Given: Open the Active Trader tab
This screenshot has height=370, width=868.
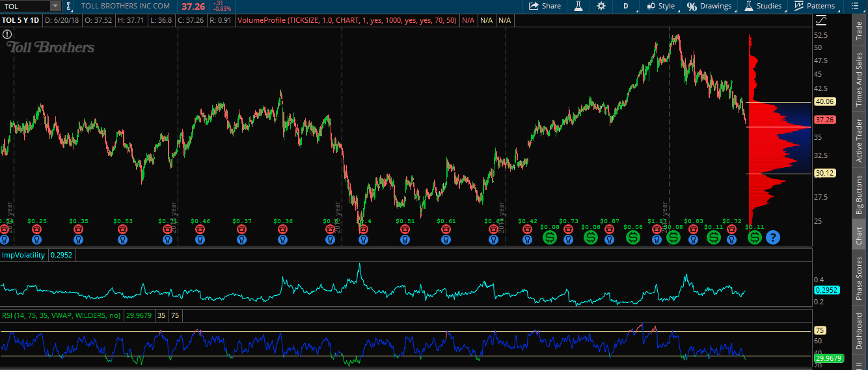Looking at the screenshot, I should point(859,140).
